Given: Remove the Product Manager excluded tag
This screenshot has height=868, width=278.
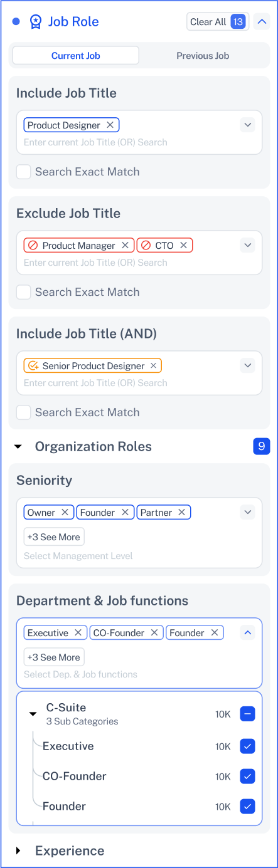Looking at the screenshot, I should point(125,246).
